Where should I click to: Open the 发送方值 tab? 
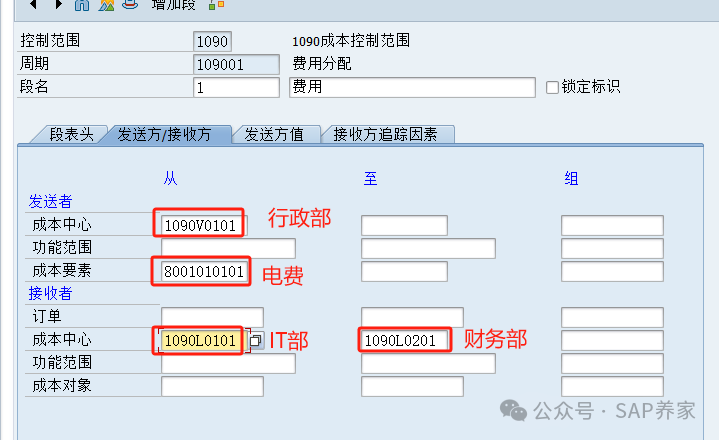click(x=274, y=134)
